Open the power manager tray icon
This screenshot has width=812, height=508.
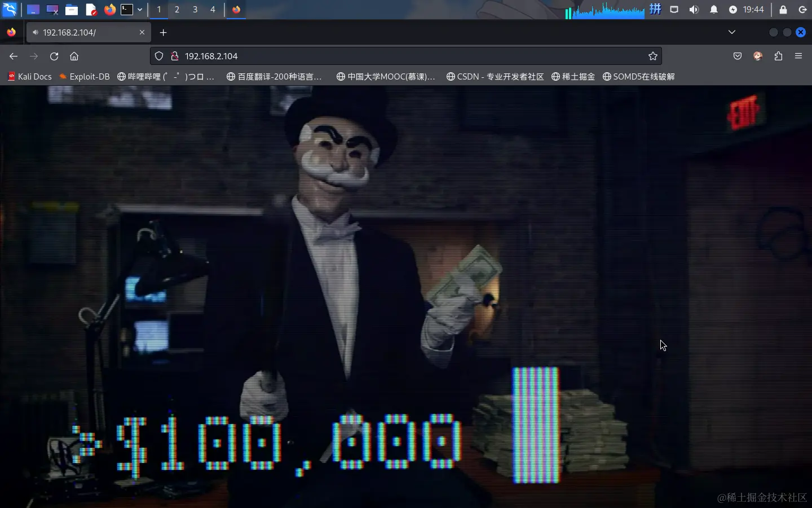coord(733,10)
